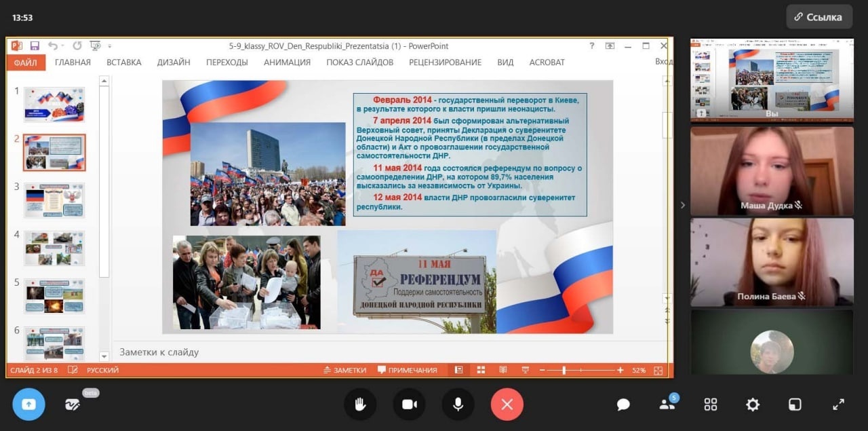The height and width of the screenshot is (431, 868).
Task: Click the picture-in-picture layout icon
Action: pos(795,405)
